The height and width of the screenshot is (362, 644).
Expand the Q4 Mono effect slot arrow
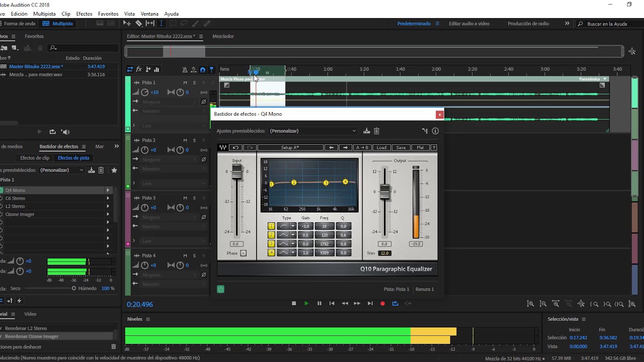coord(108,190)
